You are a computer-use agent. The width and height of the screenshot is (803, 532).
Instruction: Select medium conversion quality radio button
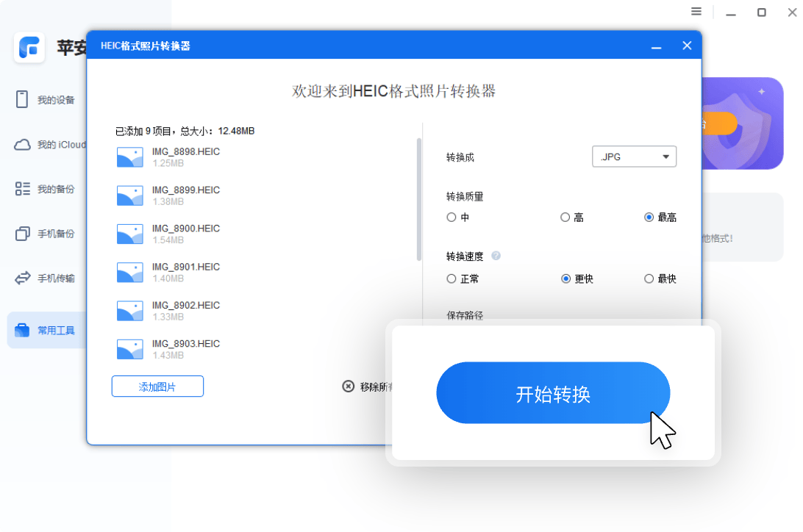pos(452,218)
